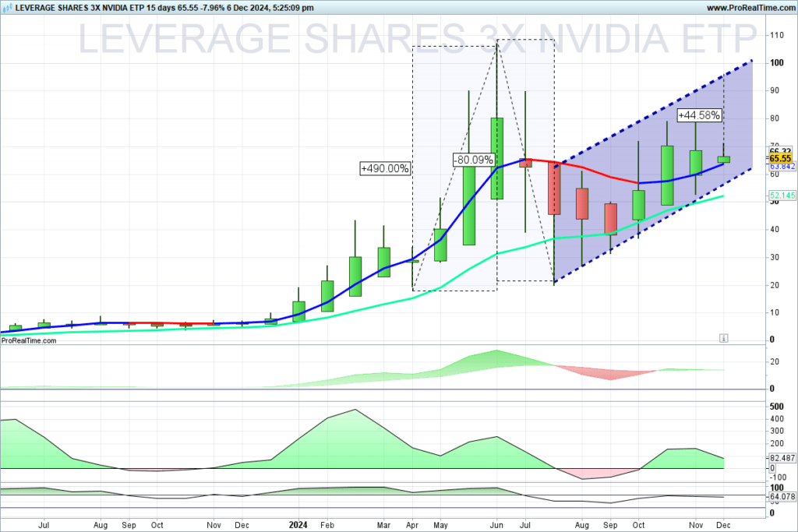
Task: Click the 400 level on indicator axis
Action: [777, 419]
